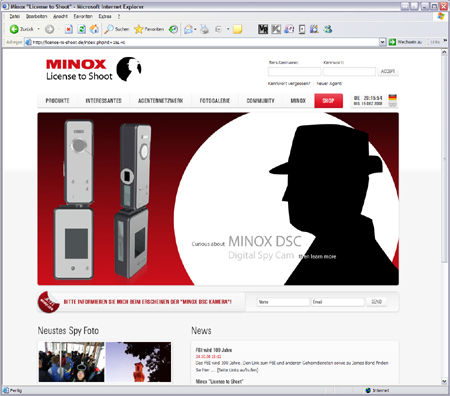
Task: Click the then learn more link
Action: [317, 257]
